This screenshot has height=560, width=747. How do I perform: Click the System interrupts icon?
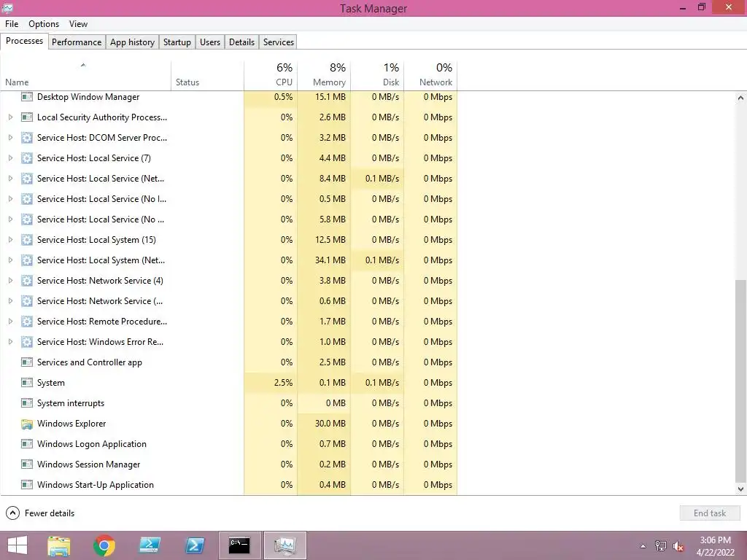tap(27, 402)
